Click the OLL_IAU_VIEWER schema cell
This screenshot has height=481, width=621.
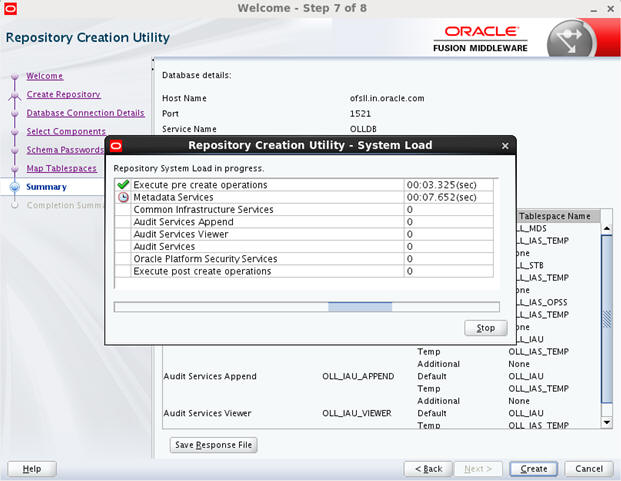357,413
